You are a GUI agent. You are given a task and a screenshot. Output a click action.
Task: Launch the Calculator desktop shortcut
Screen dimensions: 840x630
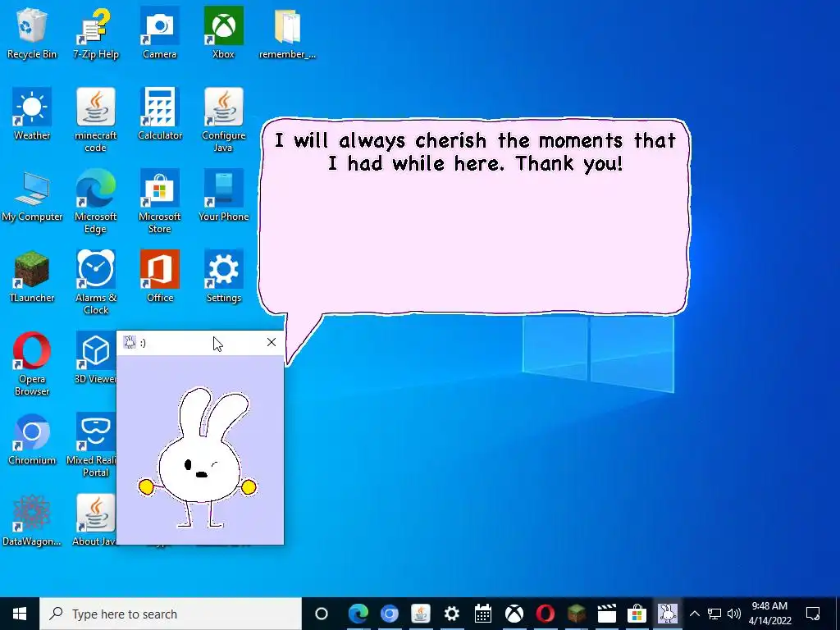pos(160,113)
